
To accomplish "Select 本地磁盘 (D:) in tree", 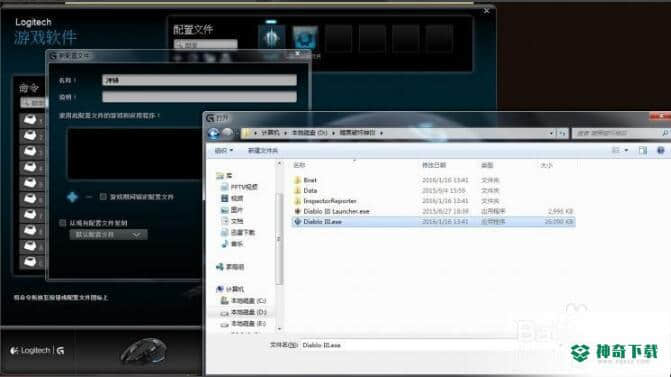I will click(x=243, y=312).
